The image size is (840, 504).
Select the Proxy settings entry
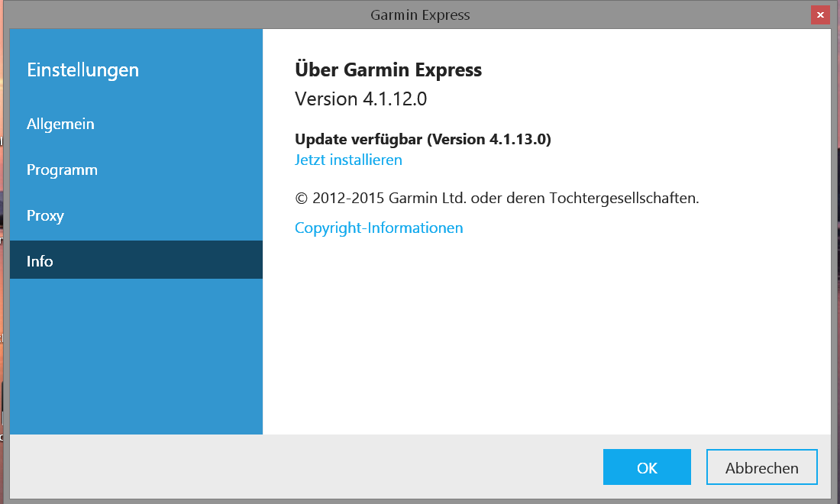[x=45, y=215]
